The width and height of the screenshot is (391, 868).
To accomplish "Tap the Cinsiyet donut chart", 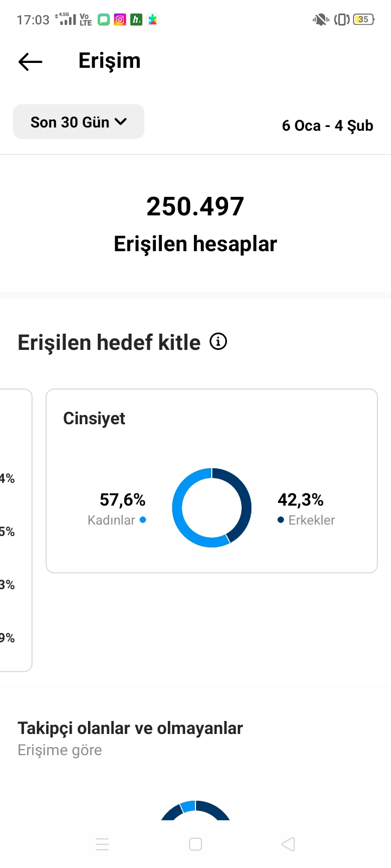I will click(x=212, y=508).
